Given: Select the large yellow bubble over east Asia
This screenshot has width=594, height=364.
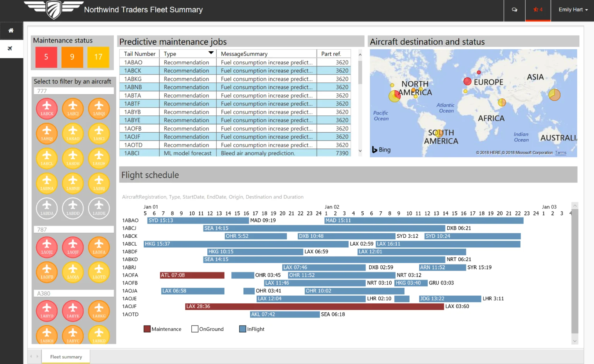Looking at the screenshot, I should pos(554,95).
